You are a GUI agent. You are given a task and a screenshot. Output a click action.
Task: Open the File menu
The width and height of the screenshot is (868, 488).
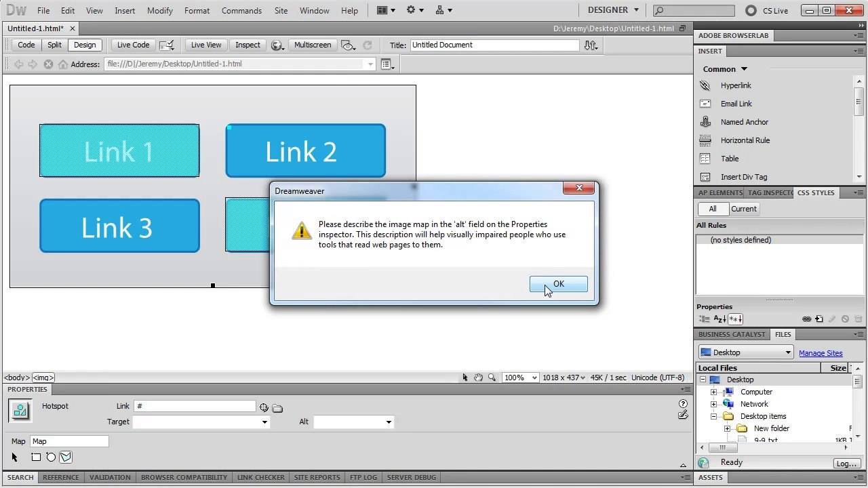(43, 10)
